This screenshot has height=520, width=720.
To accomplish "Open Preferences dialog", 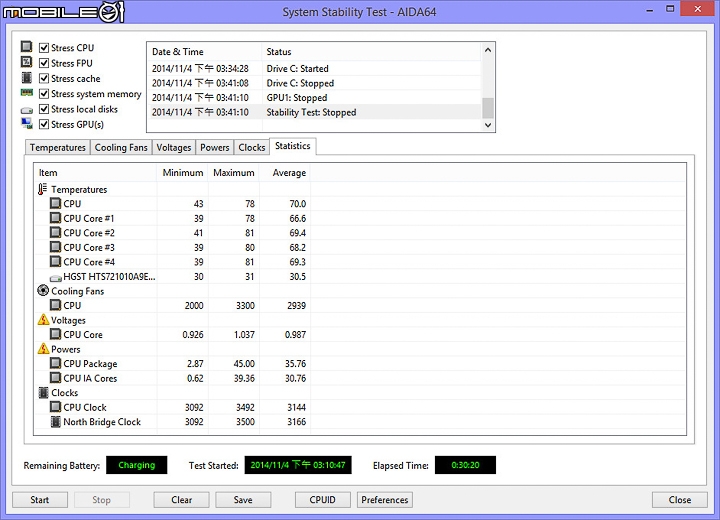I will click(x=385, y=500).
